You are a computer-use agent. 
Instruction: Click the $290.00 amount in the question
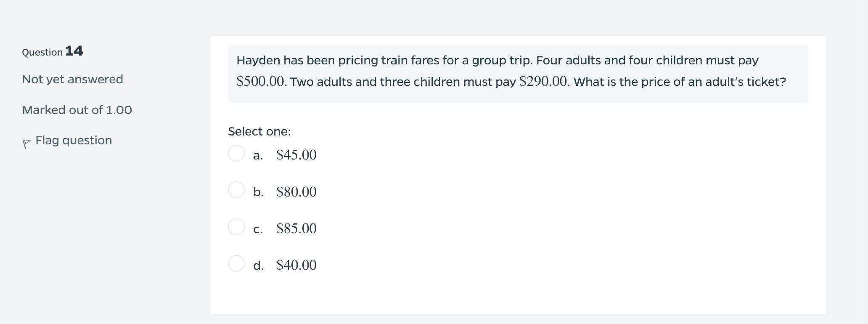coord(544,81)
